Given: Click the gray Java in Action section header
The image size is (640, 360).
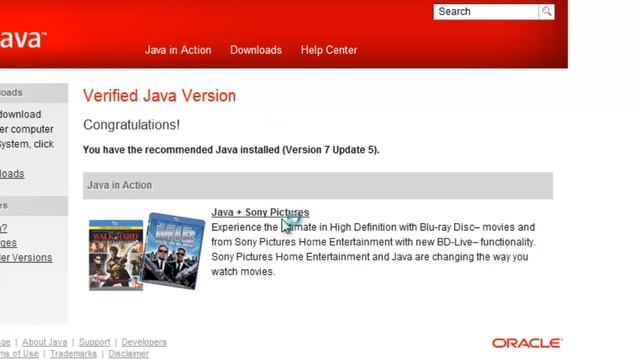Looking at the screenshot, I should pyautogui.click(x=318, y=185).
